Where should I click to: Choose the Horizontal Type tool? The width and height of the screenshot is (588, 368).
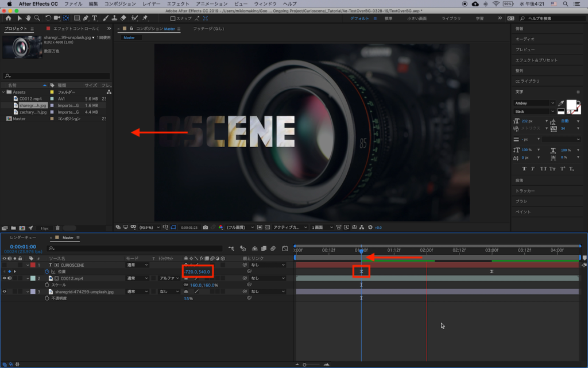tap(95, 18)
